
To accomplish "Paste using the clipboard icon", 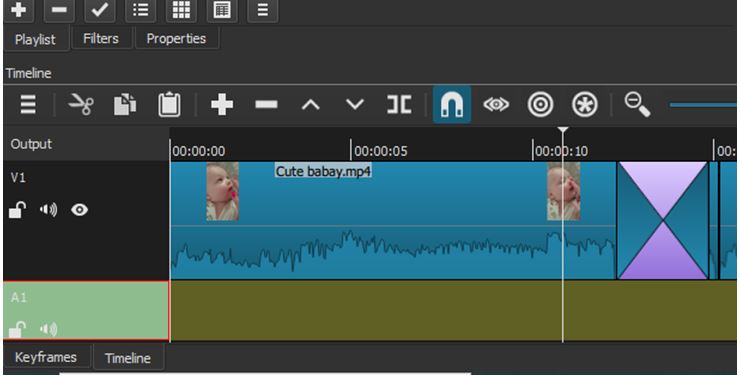I will click(169, 104).
